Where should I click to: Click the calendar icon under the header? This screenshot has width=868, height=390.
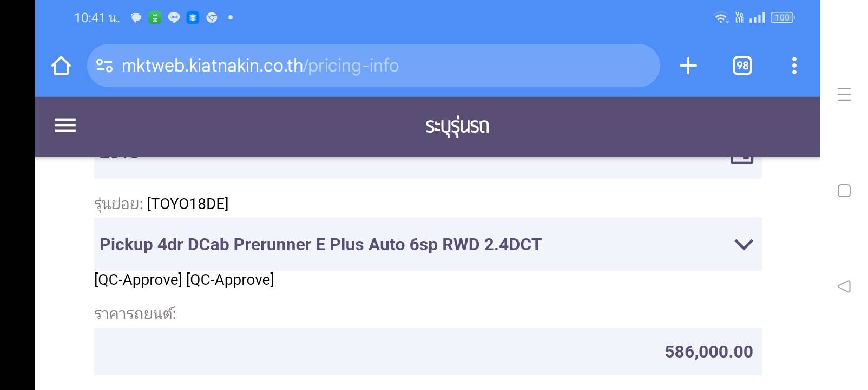[742, 159]
